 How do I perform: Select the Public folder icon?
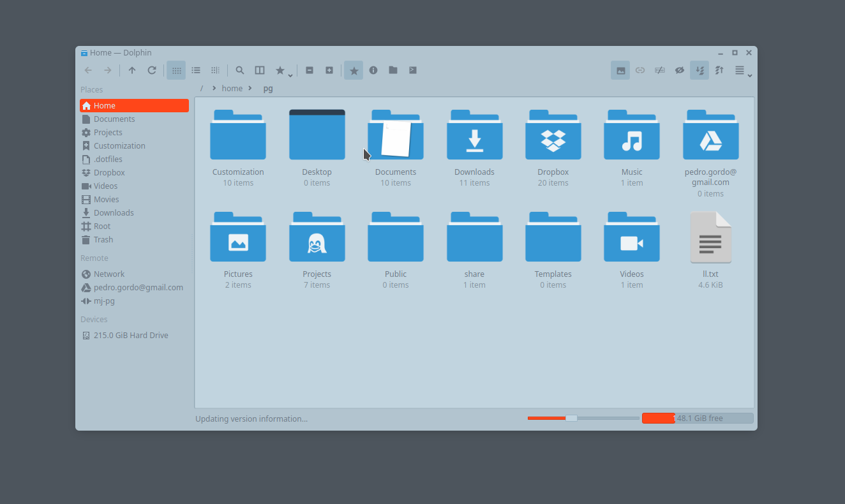click(x=396, y=237)
